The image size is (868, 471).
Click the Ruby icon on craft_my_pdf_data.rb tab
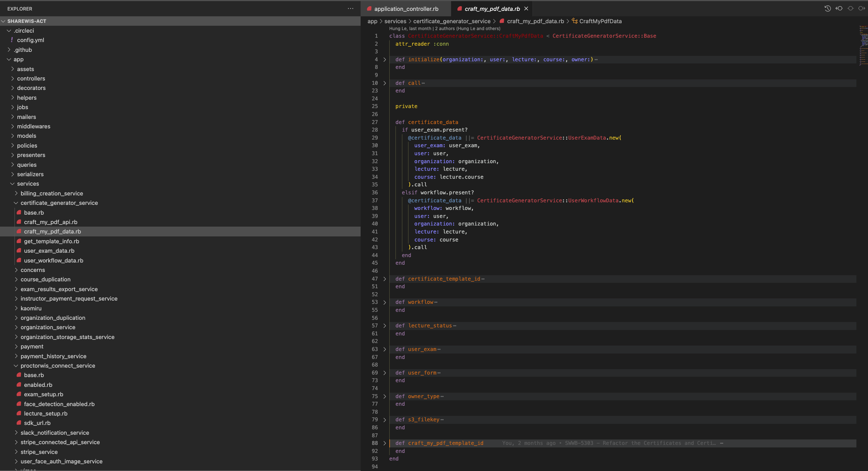pyautogui.click(x=460, y=9)
